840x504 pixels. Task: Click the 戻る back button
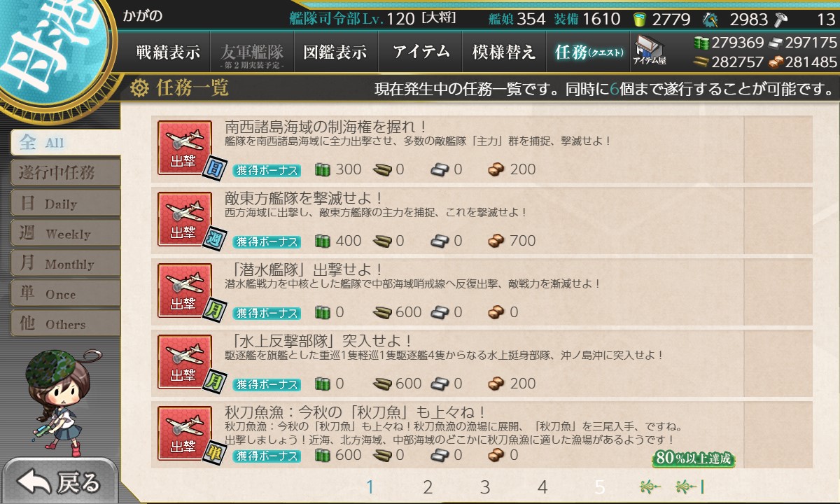click(x=59, y=482)
